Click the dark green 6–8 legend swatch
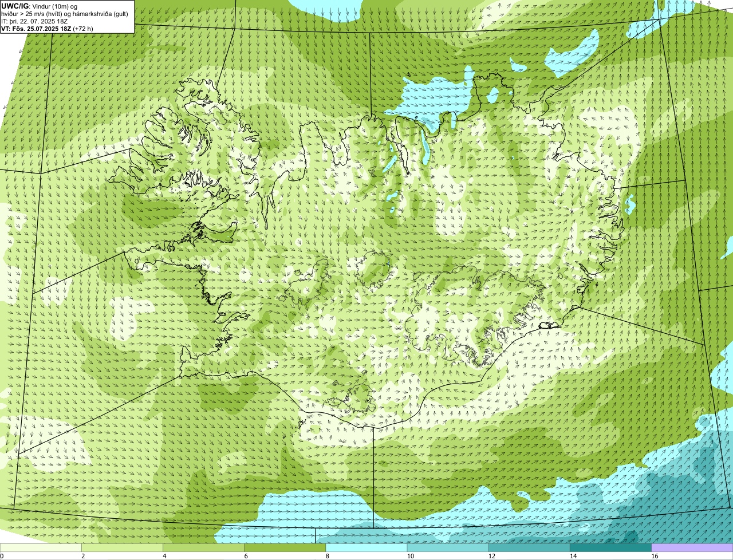 click(x=285, y=547)
